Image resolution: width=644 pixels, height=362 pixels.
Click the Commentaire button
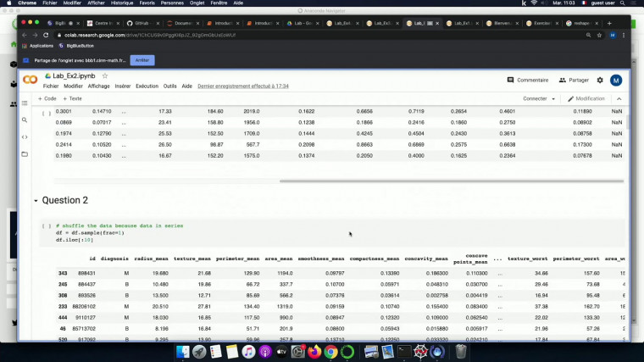(528, 81)
